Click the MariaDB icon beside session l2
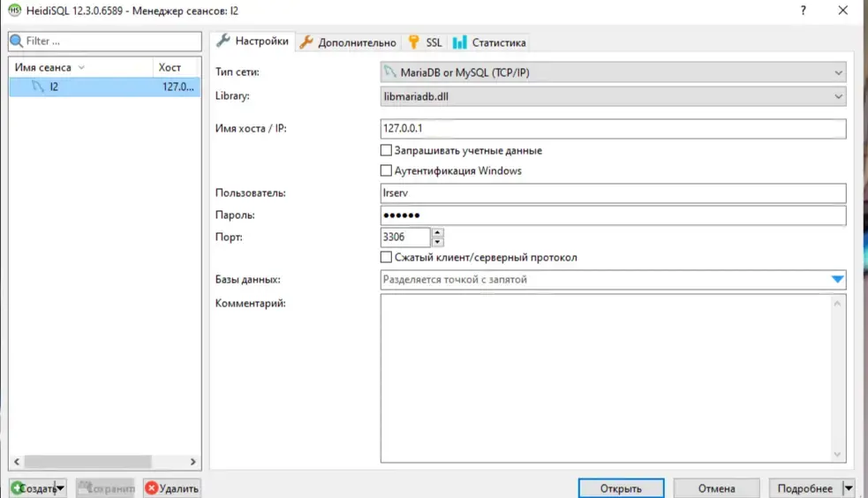This screenshot has width=868, height=498. [x=38, y=87]
